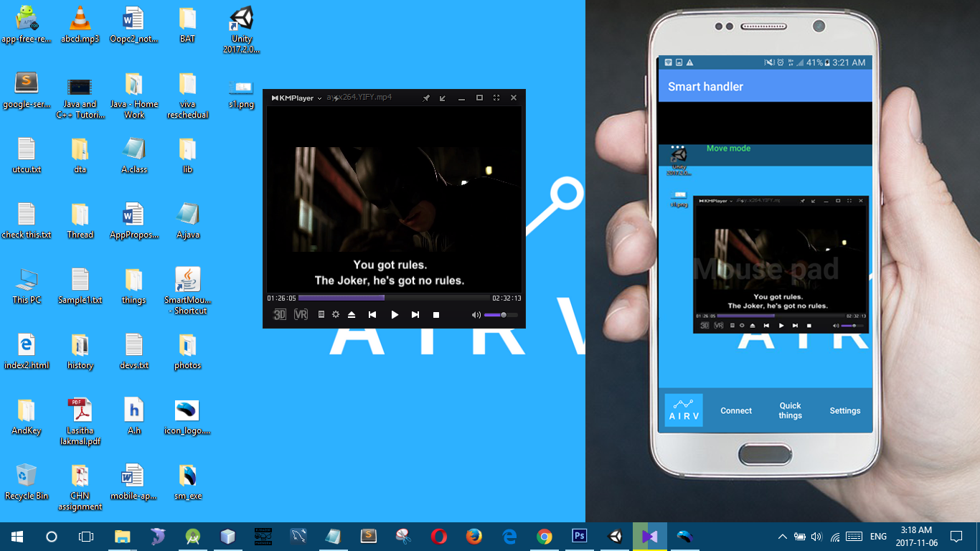The image size is (980, 551).
Task: Open the Action Center notifications
Action: pyautogui.click(x=956, y=536)
